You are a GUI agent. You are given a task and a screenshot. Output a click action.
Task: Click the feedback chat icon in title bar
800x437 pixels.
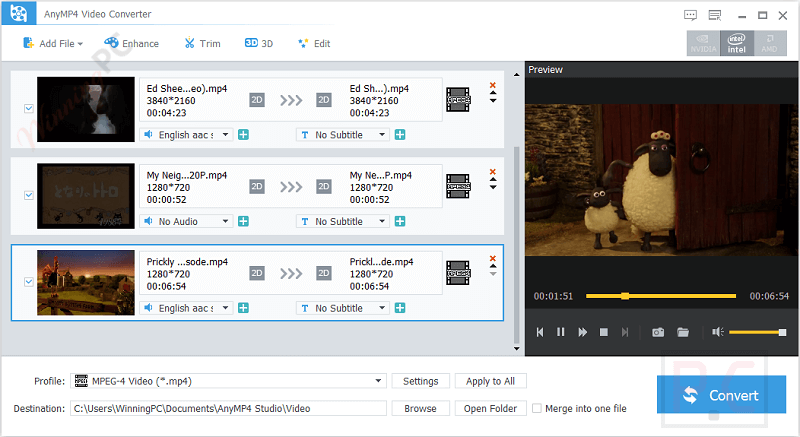click(x=690, y=15)
